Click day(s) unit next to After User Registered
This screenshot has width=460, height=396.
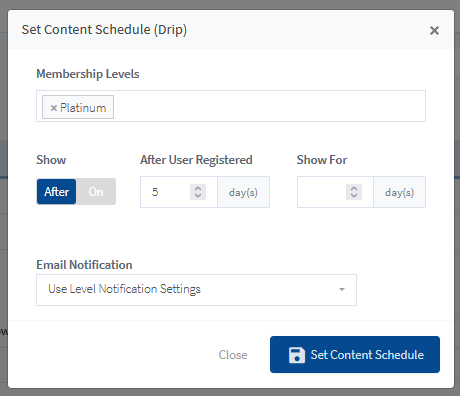tap(243, 192)
